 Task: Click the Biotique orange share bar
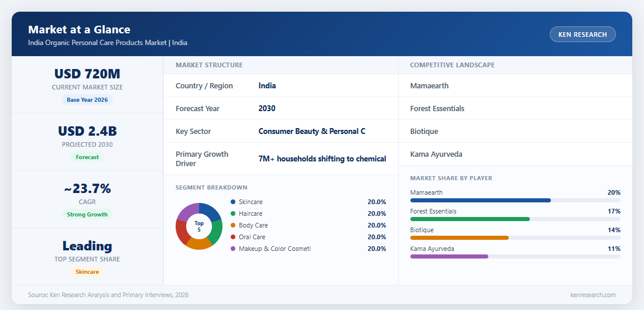coord(459,237)
